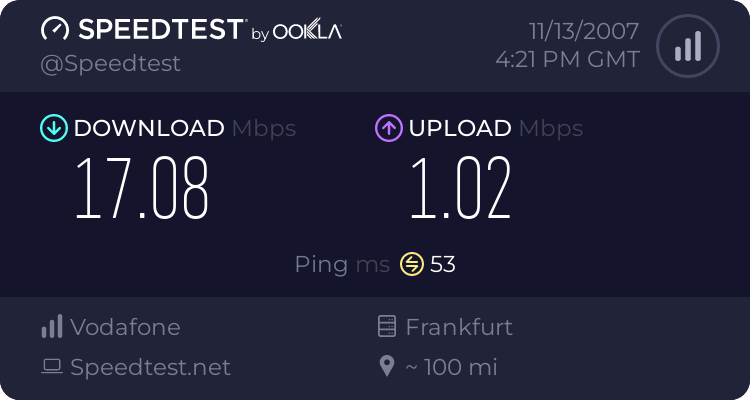Click the Frankfurt server name

point(458,327)
